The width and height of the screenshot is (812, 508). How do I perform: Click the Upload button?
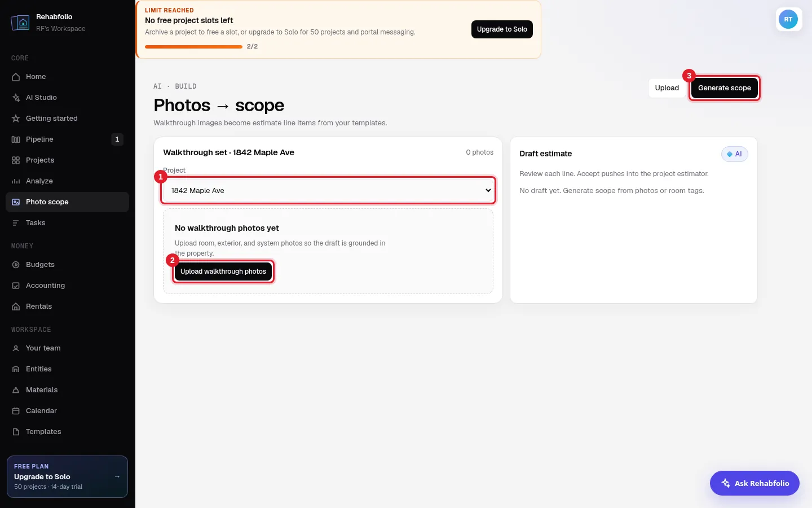pyautogui.click(x=667, y=88)
